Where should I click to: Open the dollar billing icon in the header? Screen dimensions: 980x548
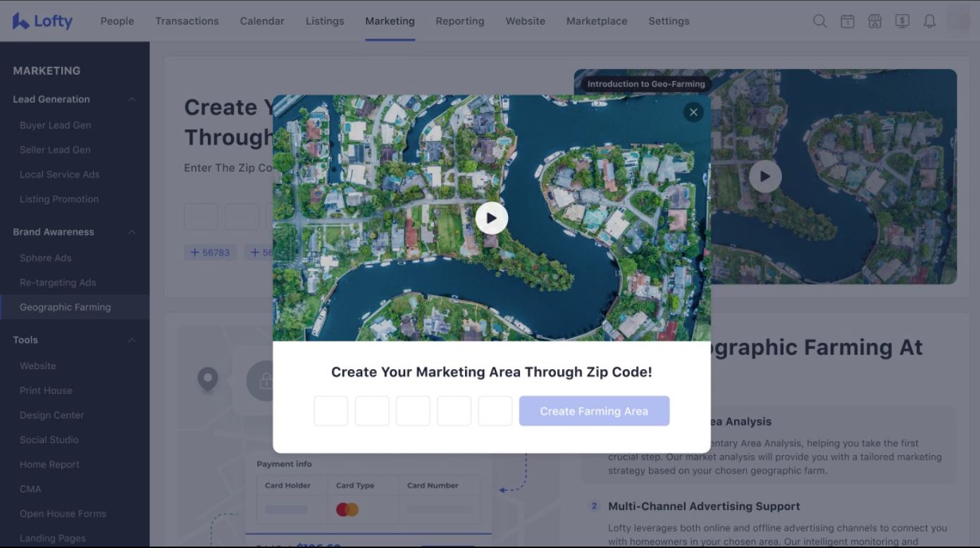(902, 21)
